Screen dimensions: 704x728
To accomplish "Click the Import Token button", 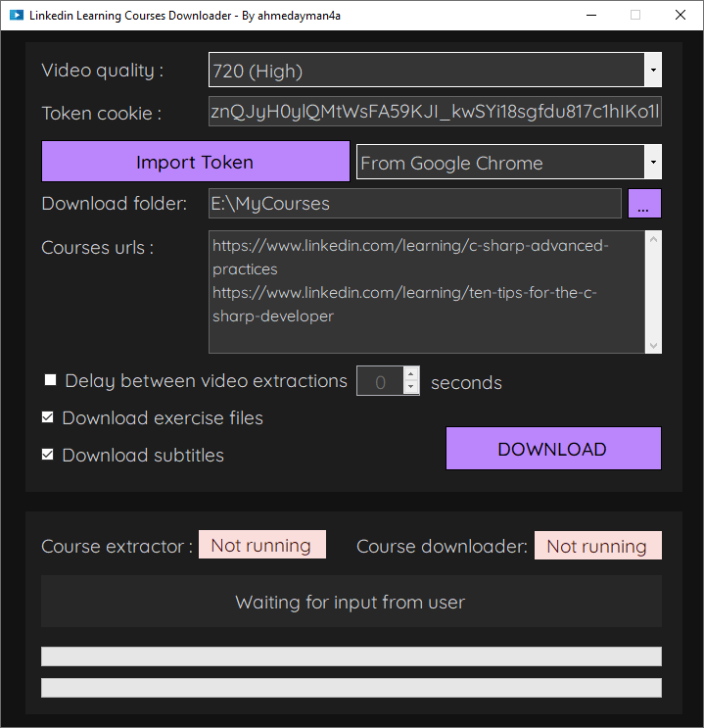I will [x=196, y=162].
